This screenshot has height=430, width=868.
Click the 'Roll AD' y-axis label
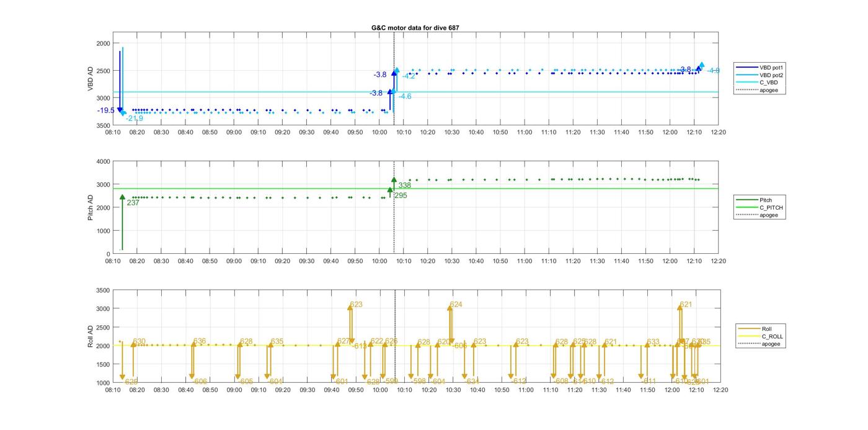[91, 336]
